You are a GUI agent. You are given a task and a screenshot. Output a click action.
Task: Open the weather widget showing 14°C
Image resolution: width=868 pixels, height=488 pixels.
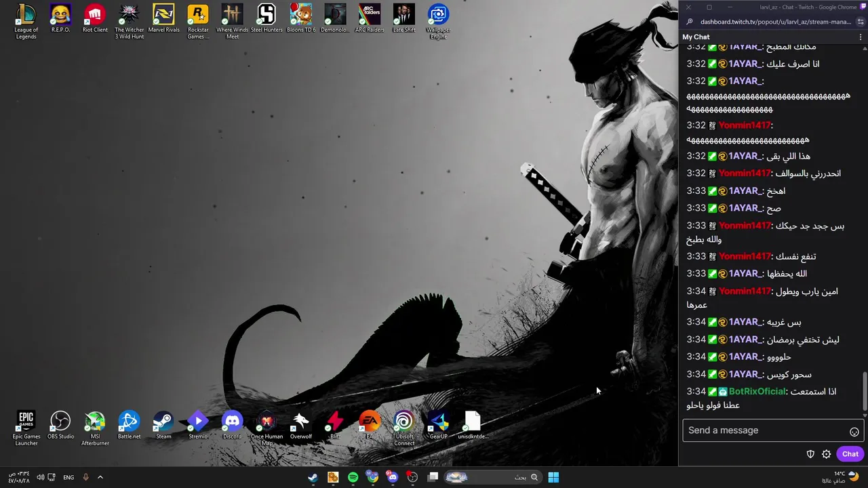[x=840, y=477]
